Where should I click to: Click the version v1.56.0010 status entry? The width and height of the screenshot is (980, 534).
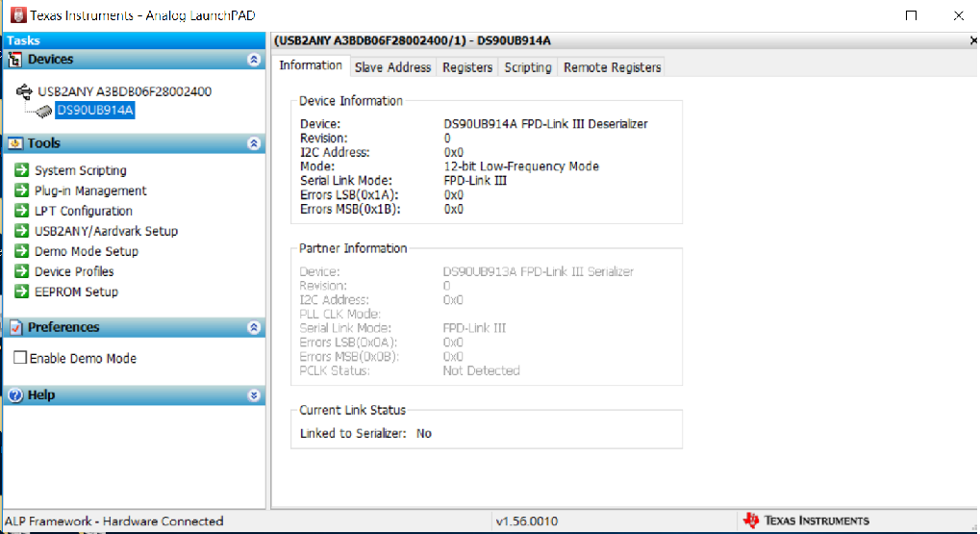point(526,521)
